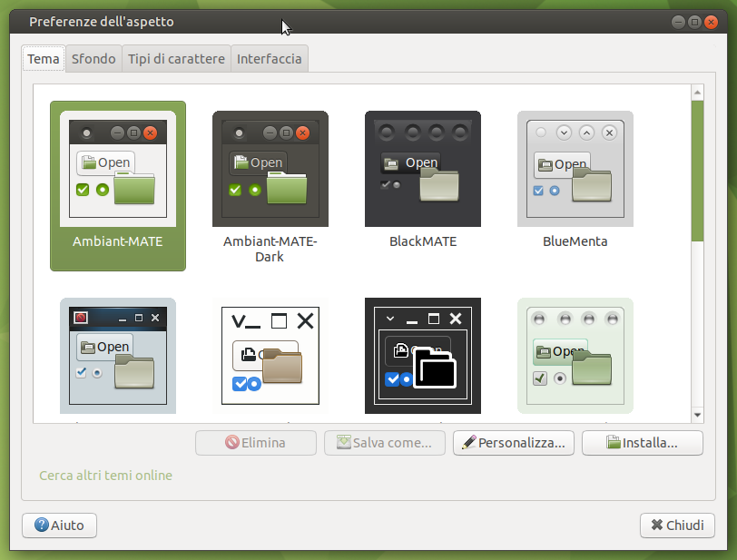Open the Tipi di carattere tab
Screen dimensions: 737x560
176,59
